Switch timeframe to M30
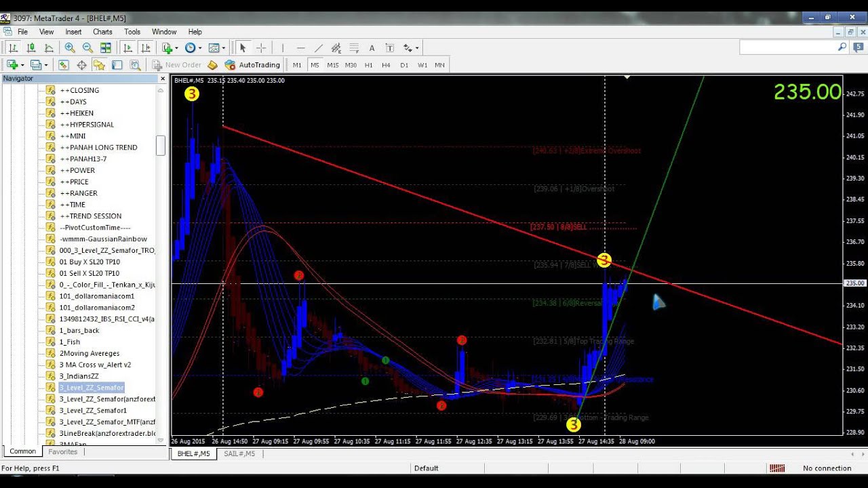The width and height of the screenshot is (868, 488). [x=351, y=65]
